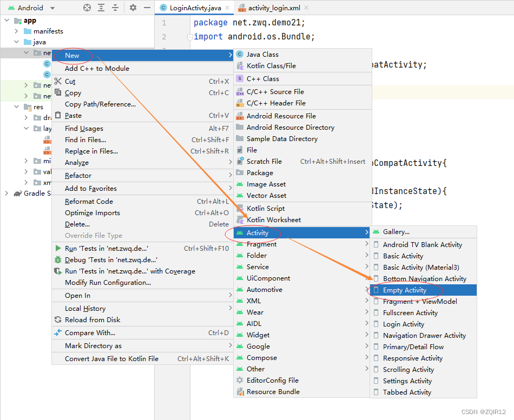
Task: Click the Copy pages icon
Action: click(58, 92)
